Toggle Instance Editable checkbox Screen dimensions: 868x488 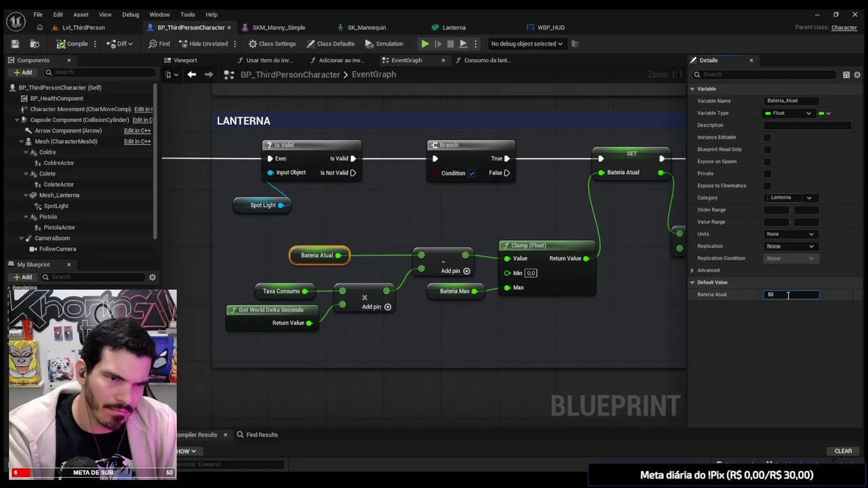tap(768, 138)
